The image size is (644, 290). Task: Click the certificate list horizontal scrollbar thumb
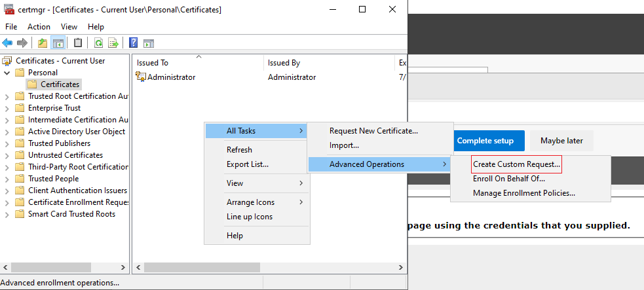(x=202, y=268)
